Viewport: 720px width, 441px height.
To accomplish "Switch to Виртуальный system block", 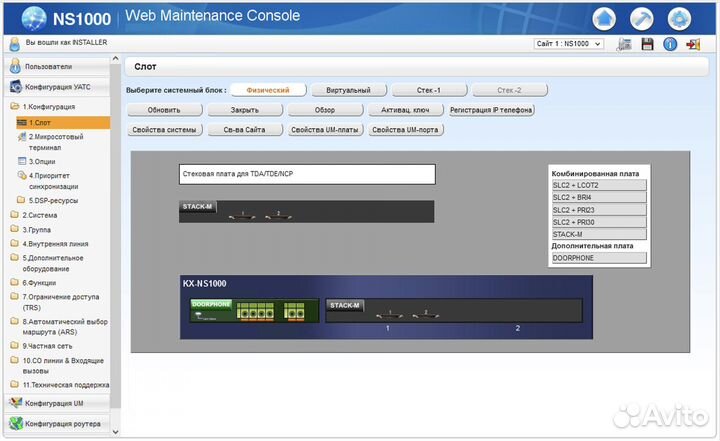I will [347, 90].
